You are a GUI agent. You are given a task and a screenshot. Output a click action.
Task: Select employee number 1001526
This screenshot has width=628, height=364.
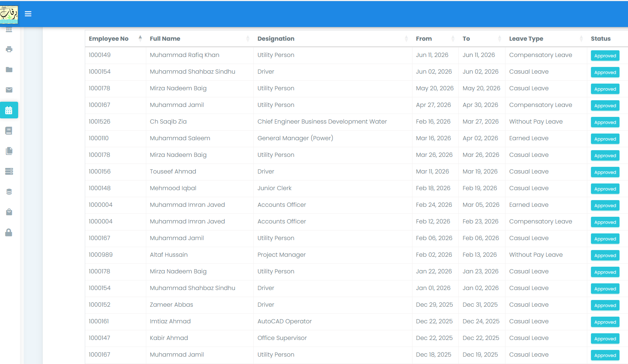100,121
